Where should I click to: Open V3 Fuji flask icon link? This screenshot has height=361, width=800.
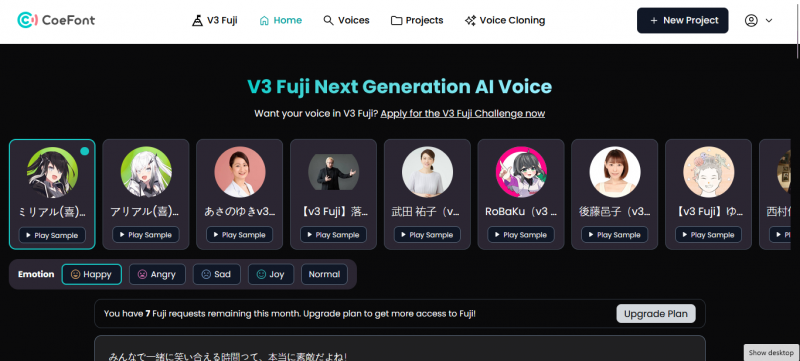coord(197,21)
